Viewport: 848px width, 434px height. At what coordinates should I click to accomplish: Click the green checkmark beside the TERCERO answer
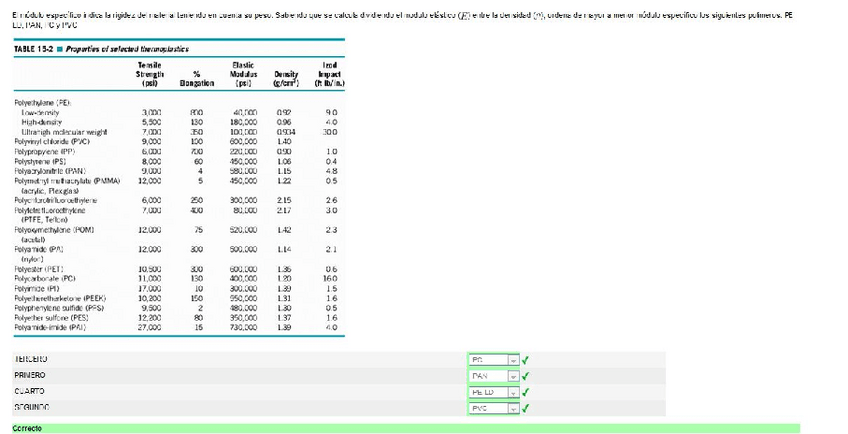coord(526,358)
